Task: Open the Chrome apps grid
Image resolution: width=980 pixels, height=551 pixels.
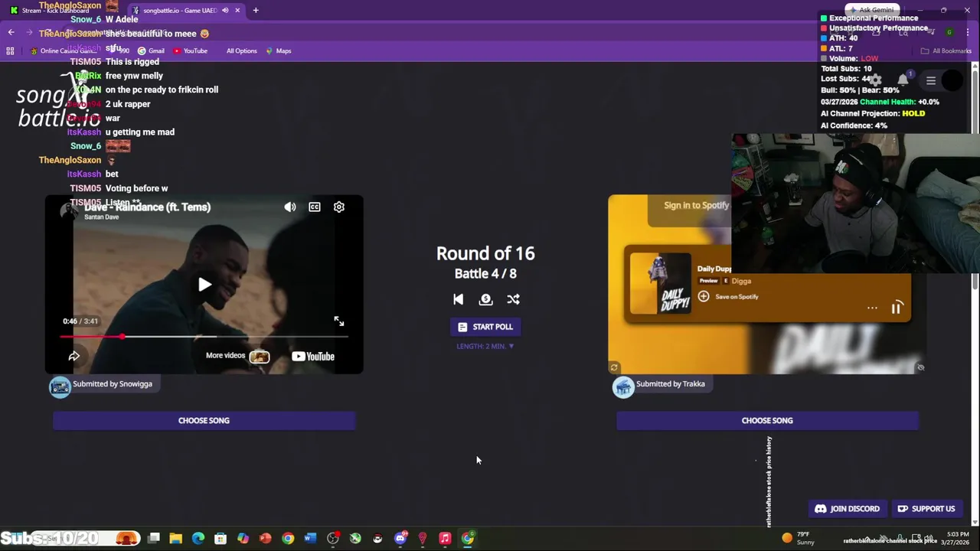Action: (x=10, y=51)
